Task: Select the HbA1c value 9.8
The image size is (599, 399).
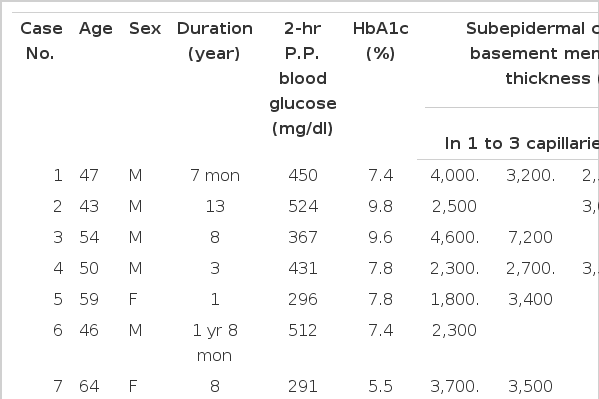Action: click(380, 206)
